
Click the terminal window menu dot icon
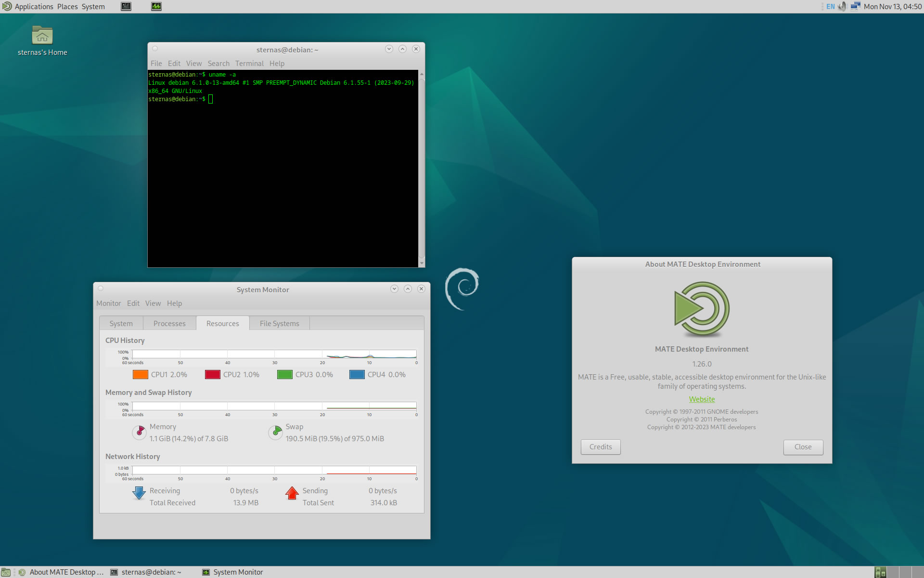coord(155,49)
